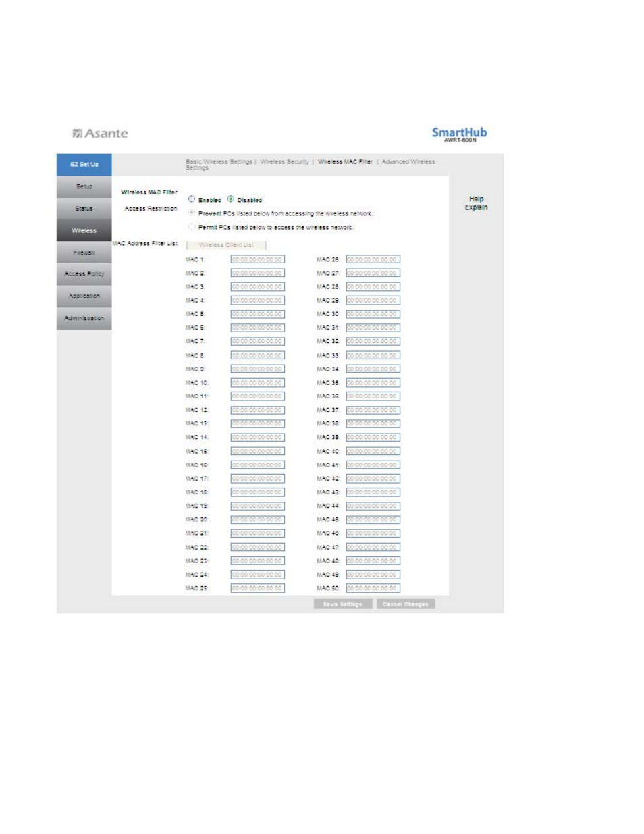This screenshot has height=834, width=644.
Task: Focus the MAC 5 address field
Action: [258, 314]
